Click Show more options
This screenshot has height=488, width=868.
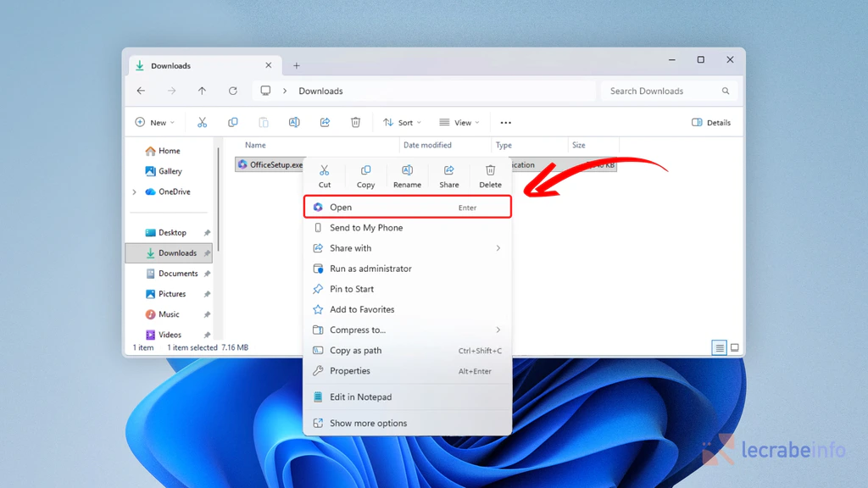pos(368,423)
